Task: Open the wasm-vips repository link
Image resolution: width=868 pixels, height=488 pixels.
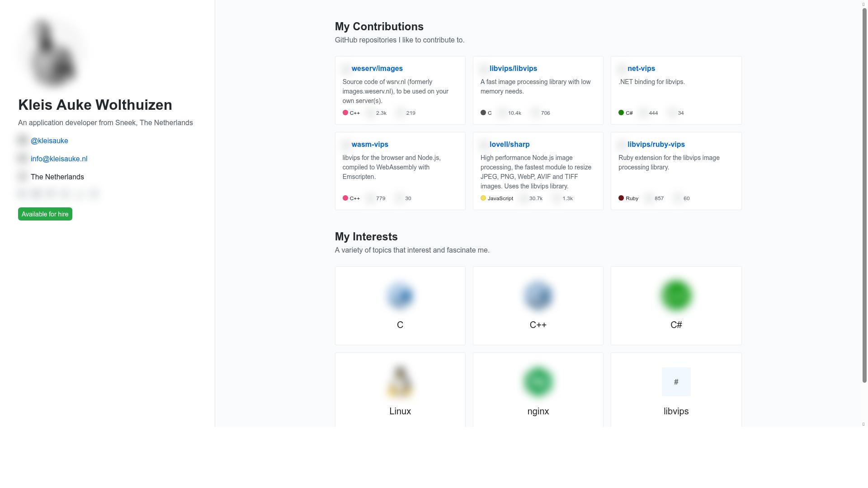Action: (x=370, y=145)
